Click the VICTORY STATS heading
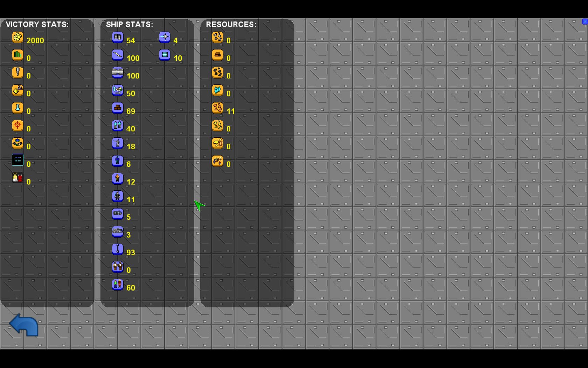The image size is (588, 368). pyautogui.click(x=37, y=25)
